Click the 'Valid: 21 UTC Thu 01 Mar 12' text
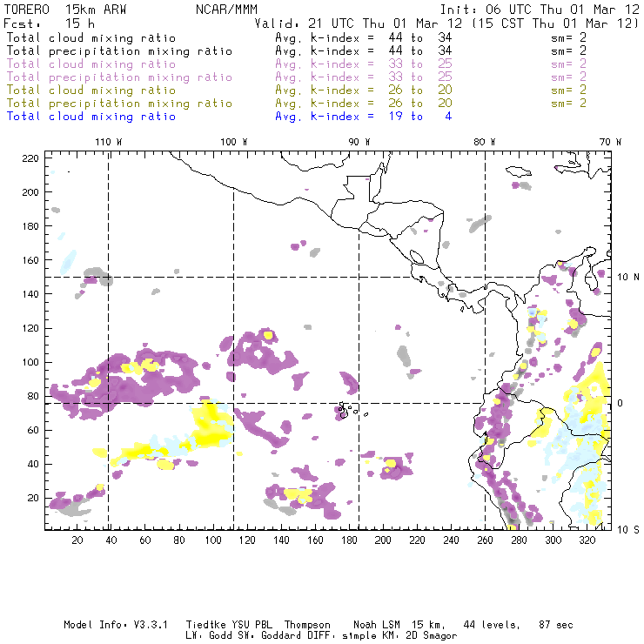The image size is (644, 644). (358, 23)
